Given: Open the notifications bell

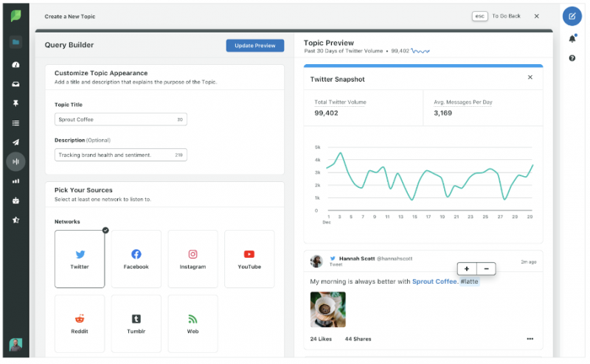Looking at the screenshot, I should tap(572, 38).
